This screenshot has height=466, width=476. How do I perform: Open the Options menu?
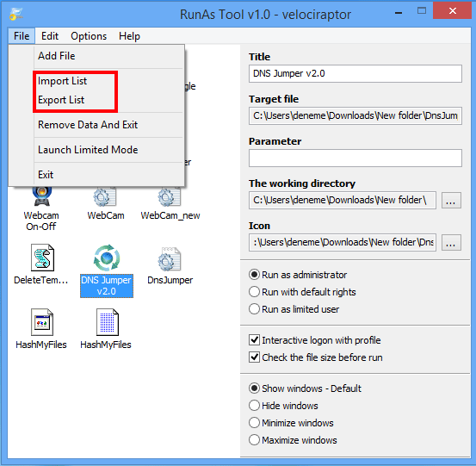89,36
